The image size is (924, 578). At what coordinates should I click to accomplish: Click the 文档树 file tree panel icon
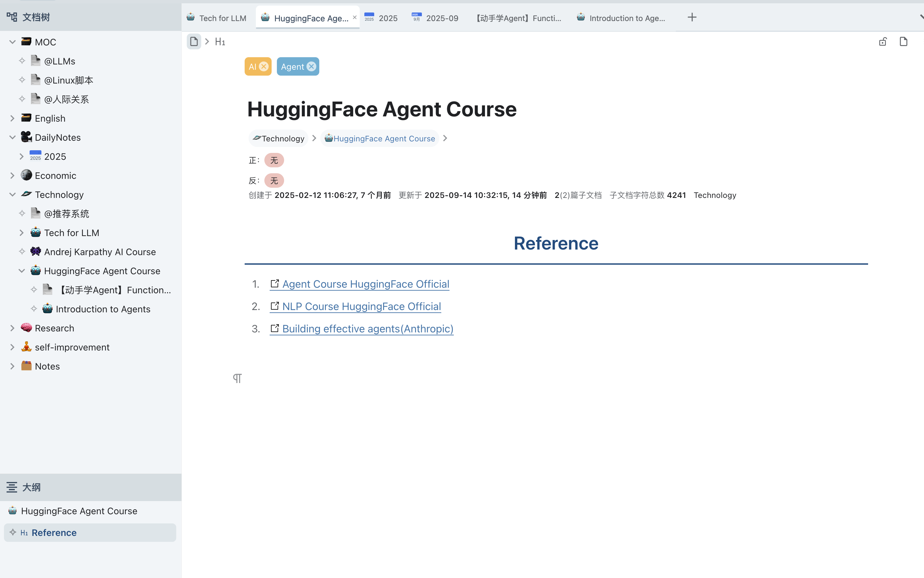coord(12,17)
